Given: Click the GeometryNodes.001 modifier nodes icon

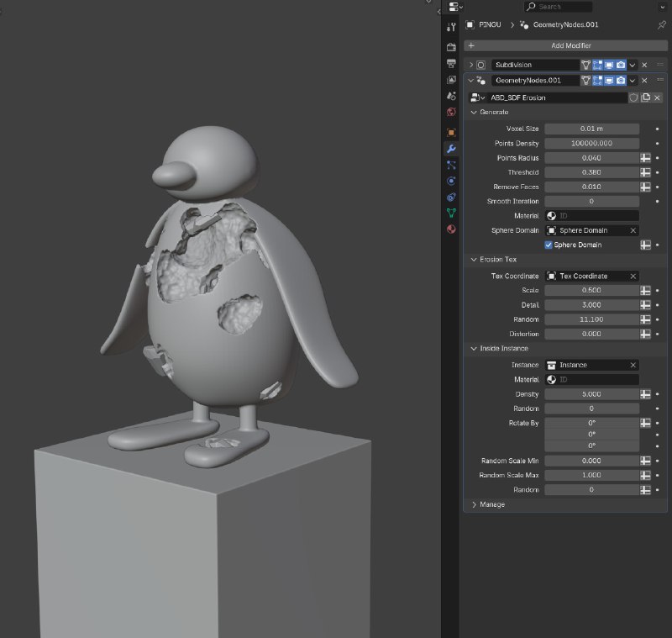Looking at the screenshot, I should pyautogui.click(x=480, y=80).
